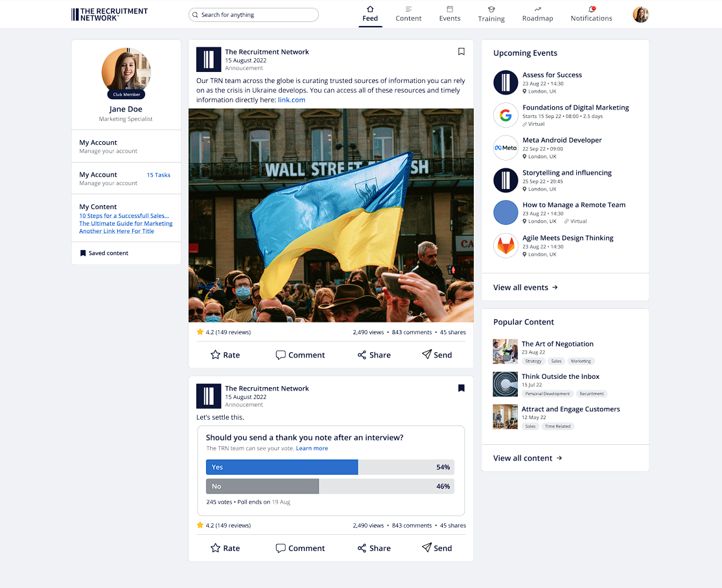Open Attract and Engage Customers thumbnail
This screenshot has height=588, width=722.
[505, 417]
